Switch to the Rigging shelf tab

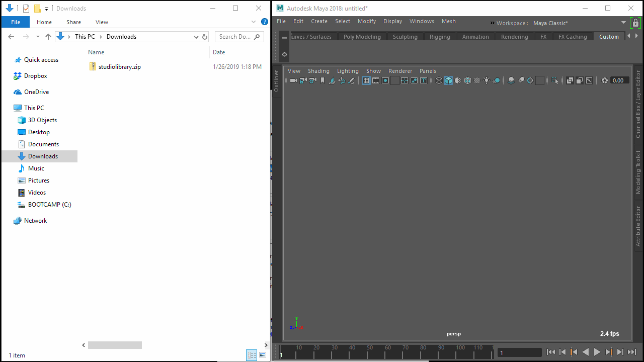coord(440,36)
